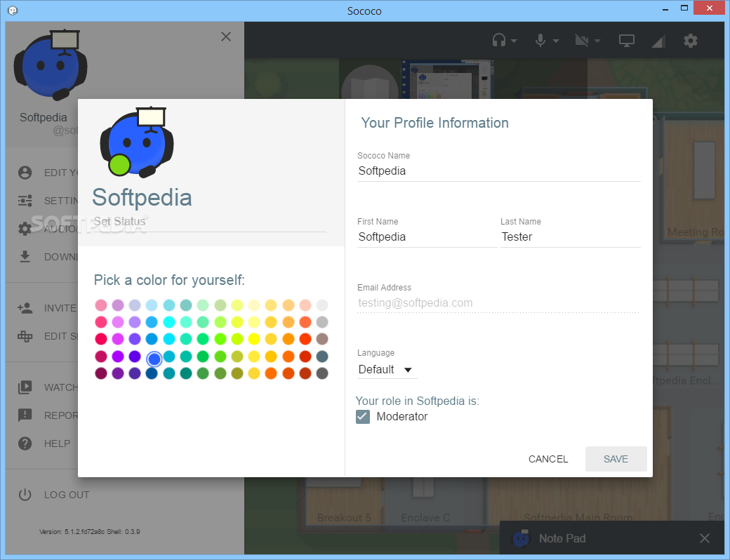Click the large blue avatar in sidebar

(x=51, y=65)
